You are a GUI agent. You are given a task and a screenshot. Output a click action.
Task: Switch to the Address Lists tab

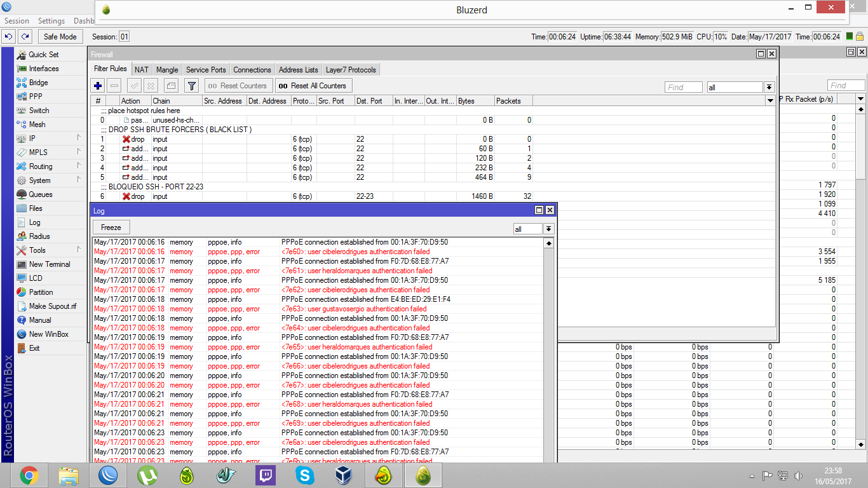(x=299, y=70)
